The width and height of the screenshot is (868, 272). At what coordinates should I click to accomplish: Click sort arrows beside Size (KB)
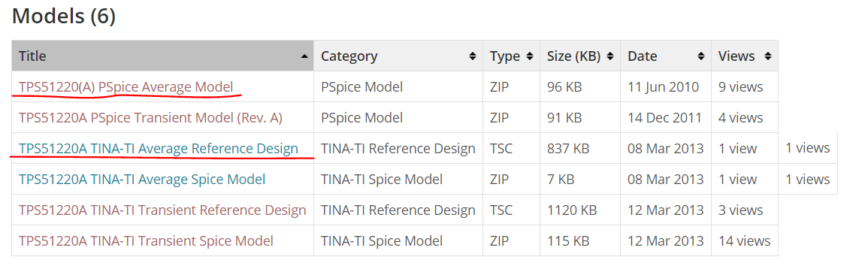(610, 56)
